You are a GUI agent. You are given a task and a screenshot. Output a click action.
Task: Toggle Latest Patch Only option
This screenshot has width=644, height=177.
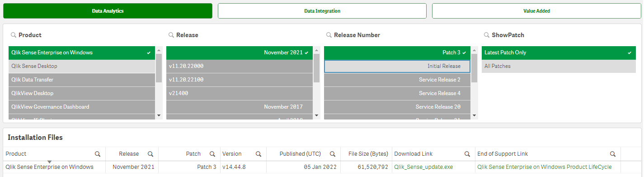[559, 53]
